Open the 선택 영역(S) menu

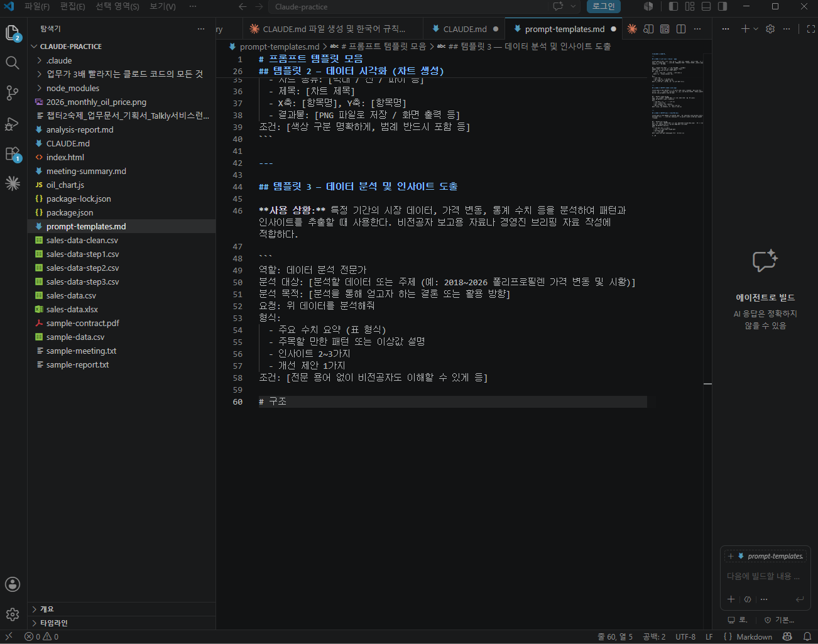pyautogui.click(x=117, y=6)
